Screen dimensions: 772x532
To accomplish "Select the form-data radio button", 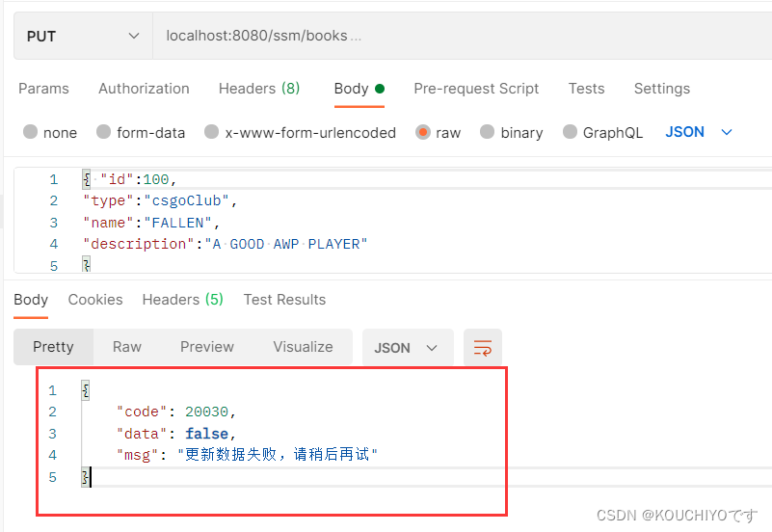I will pyautogui.click(x=103, y=132).
